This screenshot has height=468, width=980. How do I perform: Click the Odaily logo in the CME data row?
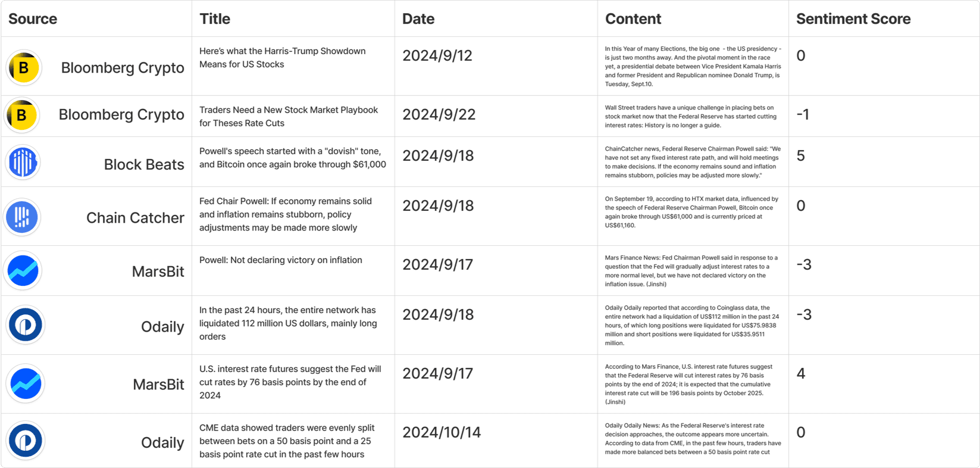[x=25, y=441]
